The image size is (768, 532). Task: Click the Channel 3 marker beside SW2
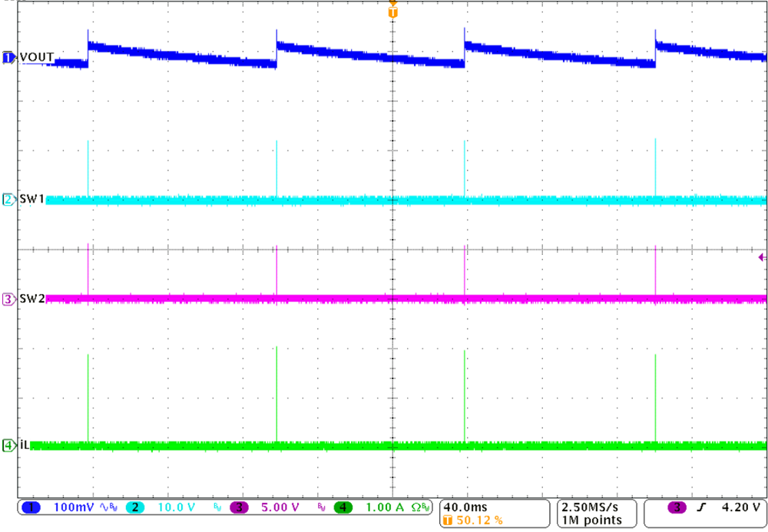tap(7, 299)
